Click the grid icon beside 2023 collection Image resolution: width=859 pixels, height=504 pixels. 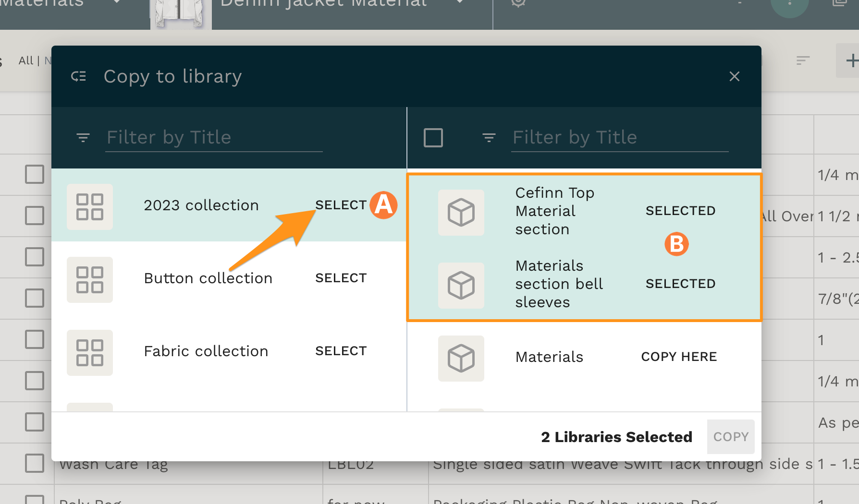(x=90, y=207)
